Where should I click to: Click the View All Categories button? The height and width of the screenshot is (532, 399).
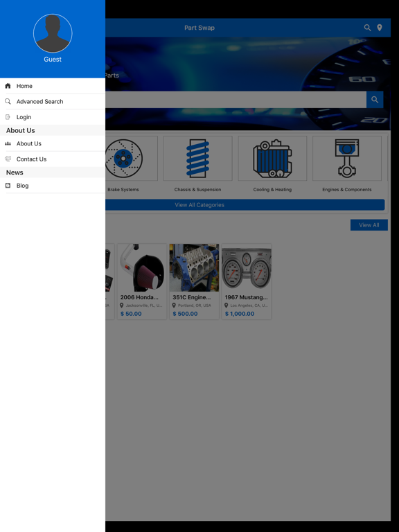(245, 205)
